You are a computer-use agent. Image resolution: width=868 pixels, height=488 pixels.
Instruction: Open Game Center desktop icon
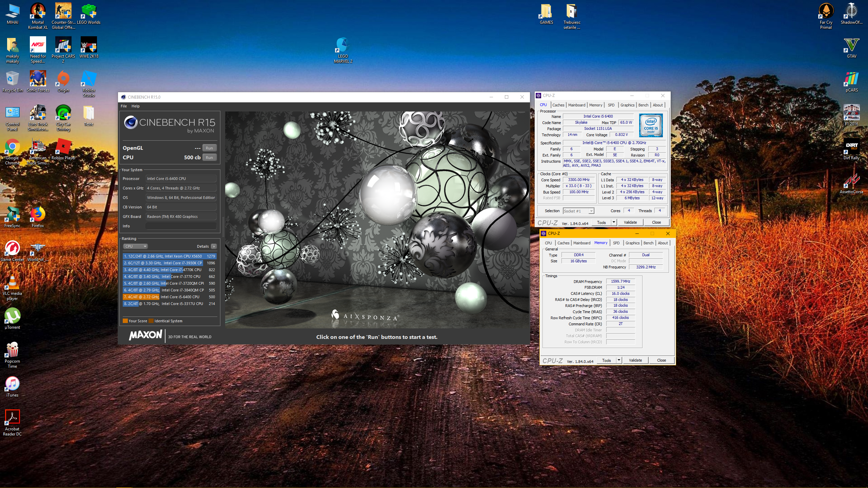click(12, 251)
